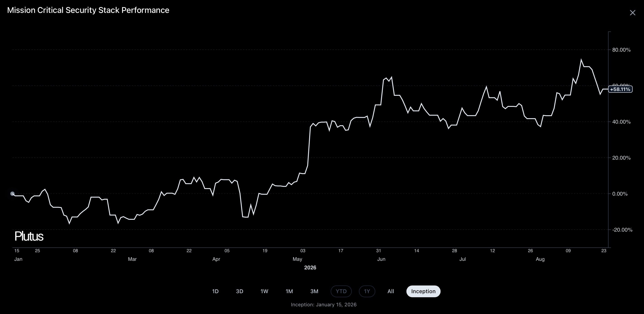This screenshot has height=314, width=644.
Task: Click the 12 date tick label
Action: 493,251
